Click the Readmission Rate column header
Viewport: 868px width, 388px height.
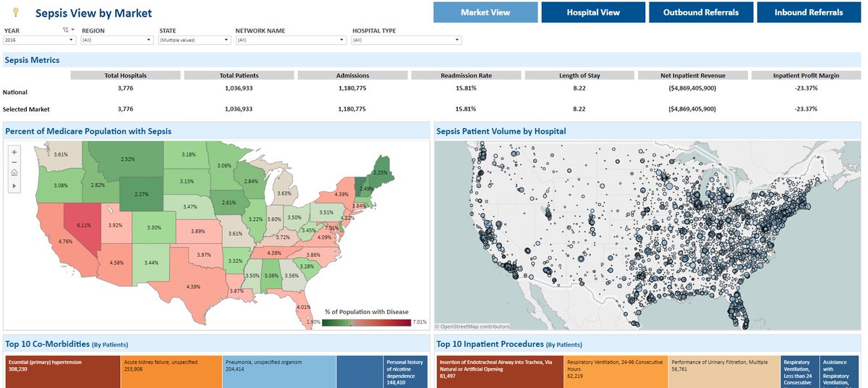(x=466, y=75)
